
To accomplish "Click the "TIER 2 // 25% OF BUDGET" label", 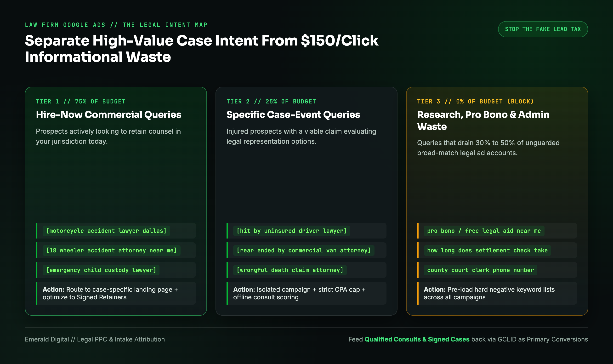I will (x=271, y=102).
